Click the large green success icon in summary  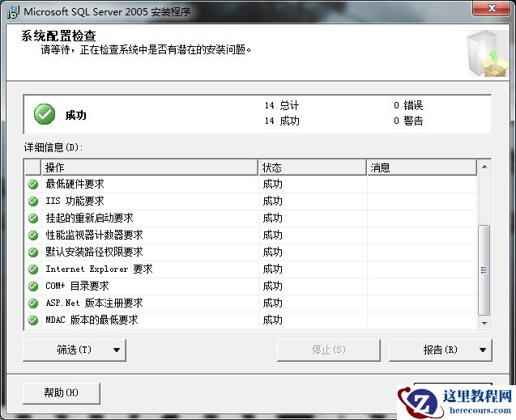(x=45, y=114)
